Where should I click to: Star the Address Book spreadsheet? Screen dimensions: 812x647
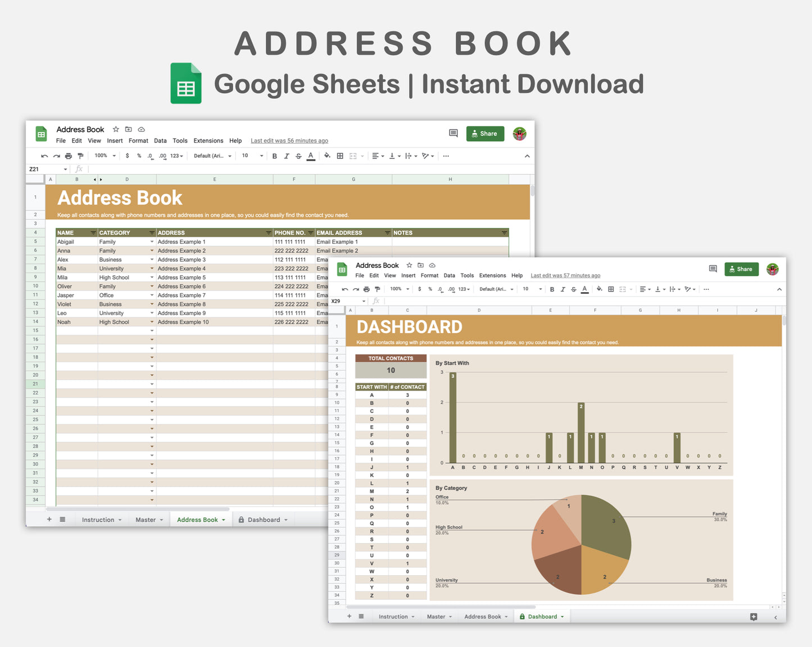[x=116, y=129]
